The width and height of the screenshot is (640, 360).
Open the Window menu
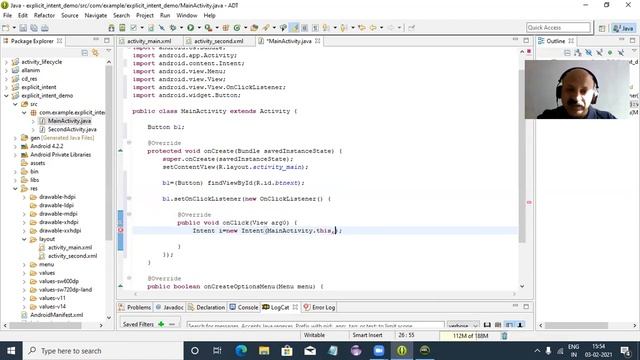187,16
